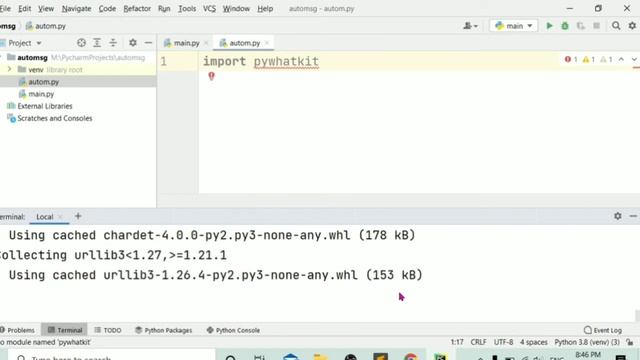Change CRLF line separator
640x360 pixels.
click(478, 342)
